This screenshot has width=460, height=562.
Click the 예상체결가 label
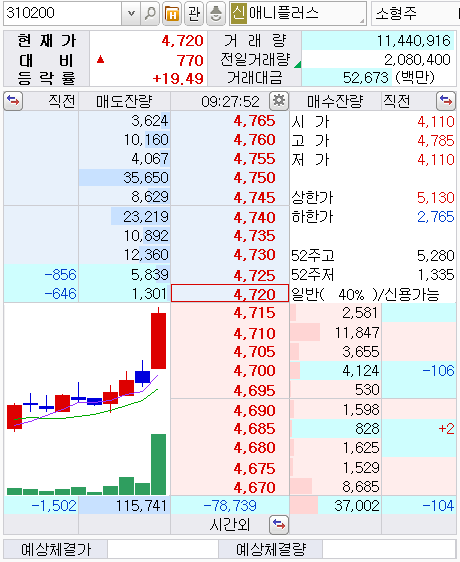click(56, 549)
